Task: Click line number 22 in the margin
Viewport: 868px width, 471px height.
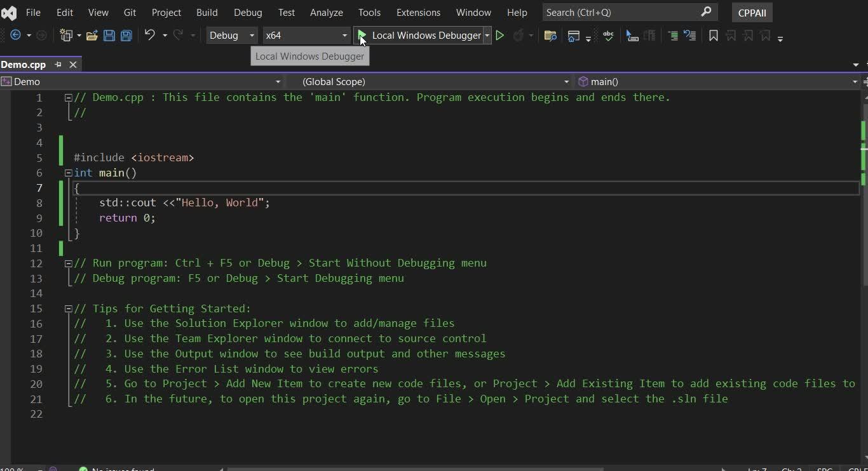Action: 36,415
